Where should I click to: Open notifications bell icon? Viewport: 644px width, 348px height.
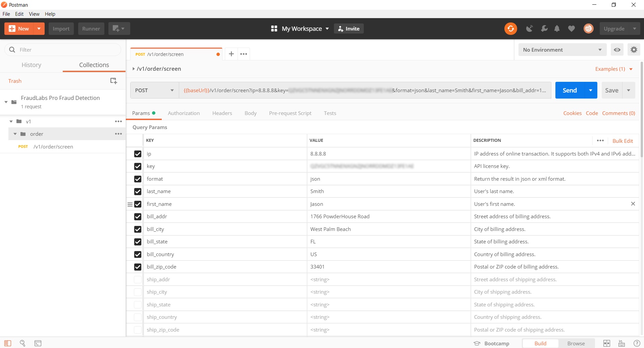click(557, 29)
